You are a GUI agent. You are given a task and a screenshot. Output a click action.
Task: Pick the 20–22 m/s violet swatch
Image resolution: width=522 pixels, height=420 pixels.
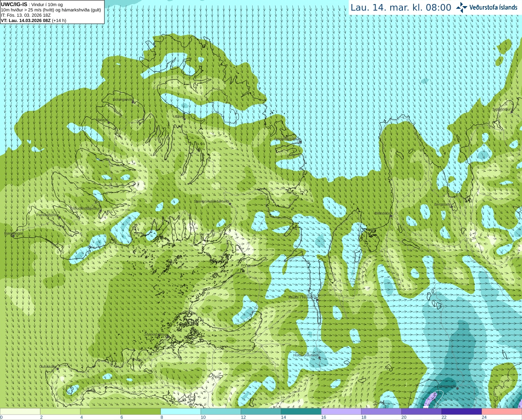[422, 411]
